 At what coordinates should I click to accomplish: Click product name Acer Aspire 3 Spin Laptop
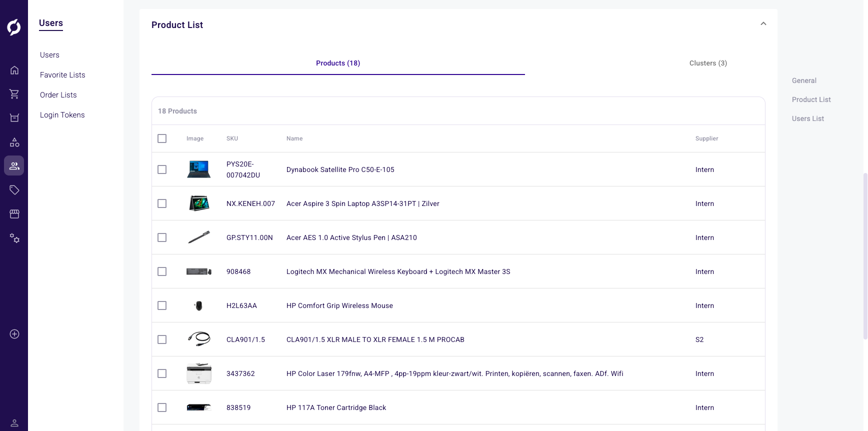pyautogui.click(x=363, y=203)
